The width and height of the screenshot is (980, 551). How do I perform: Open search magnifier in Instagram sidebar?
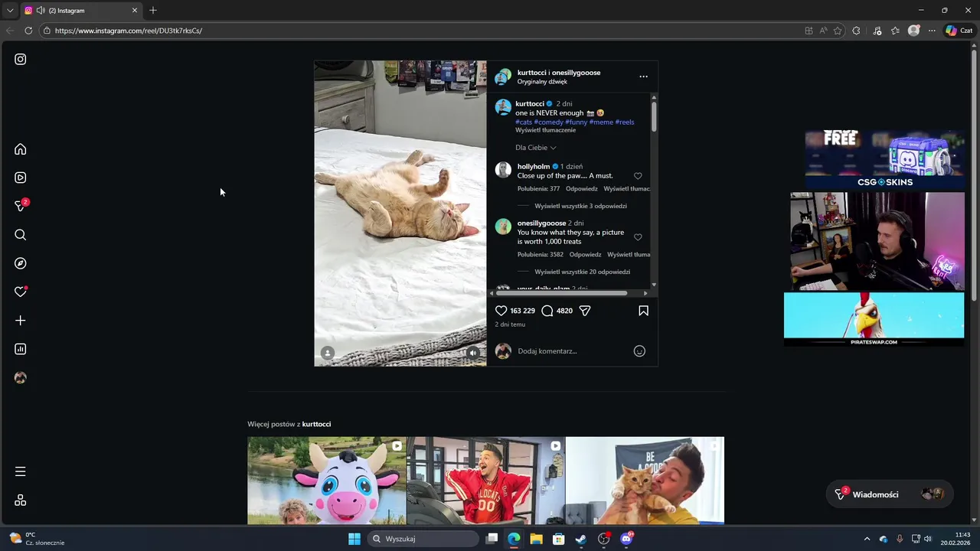click(x=21, y=235)
